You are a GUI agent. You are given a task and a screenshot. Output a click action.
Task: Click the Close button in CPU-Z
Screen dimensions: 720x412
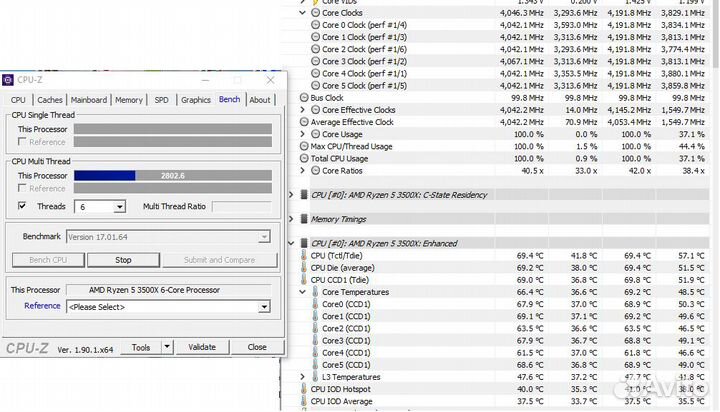pos(257,347)
